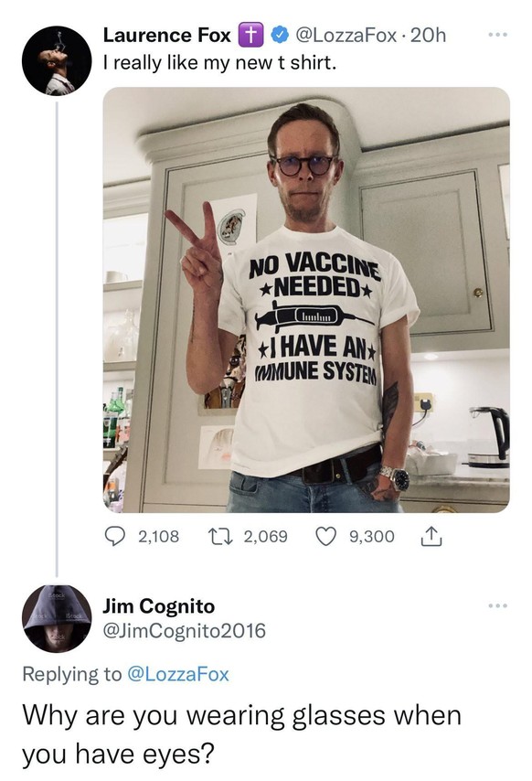This screenshot has width=532, height=781.
Task: Click the 2,108 replies count
Action: coord(158,537)
